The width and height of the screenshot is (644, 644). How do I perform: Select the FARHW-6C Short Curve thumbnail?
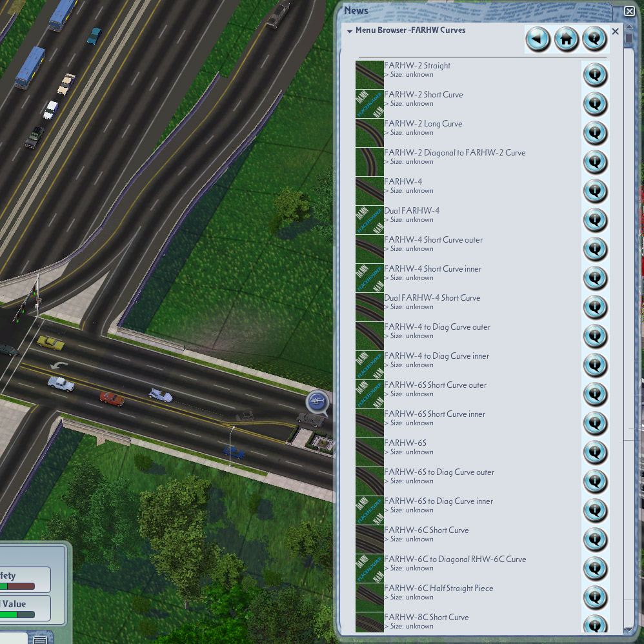click(x=370, y=539)
